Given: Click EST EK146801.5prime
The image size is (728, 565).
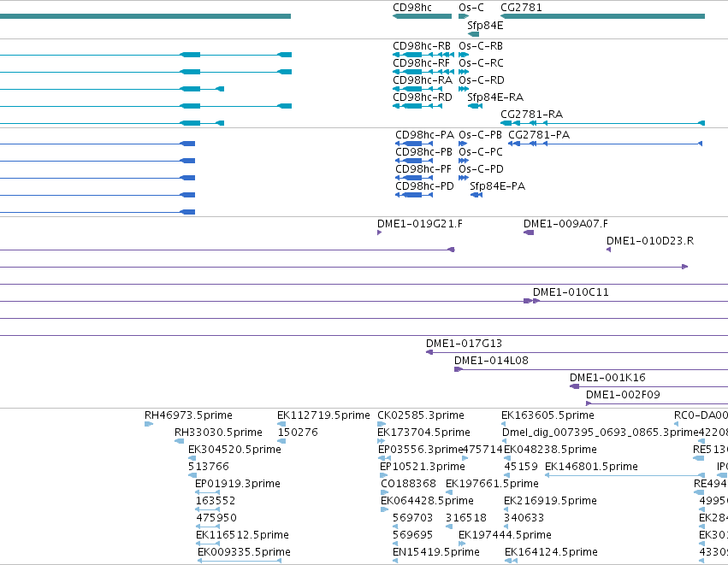Looking at the screenshot, I should [x=591, y=467].
